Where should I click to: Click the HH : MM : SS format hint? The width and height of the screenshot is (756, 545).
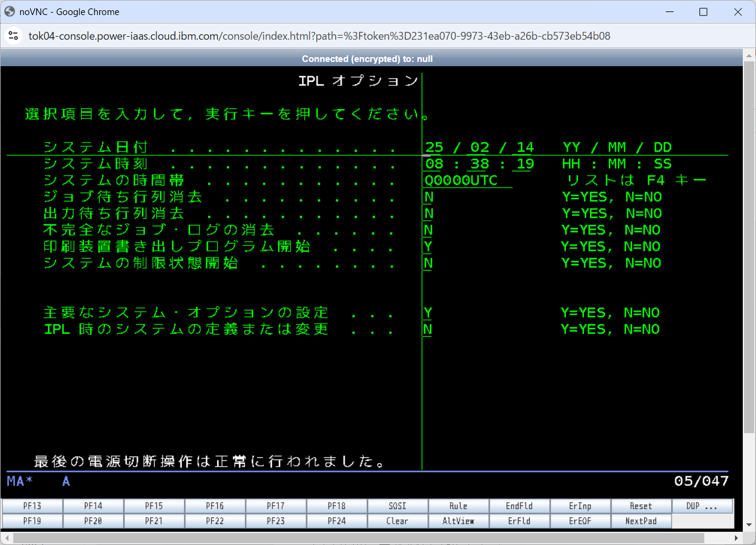617,164
